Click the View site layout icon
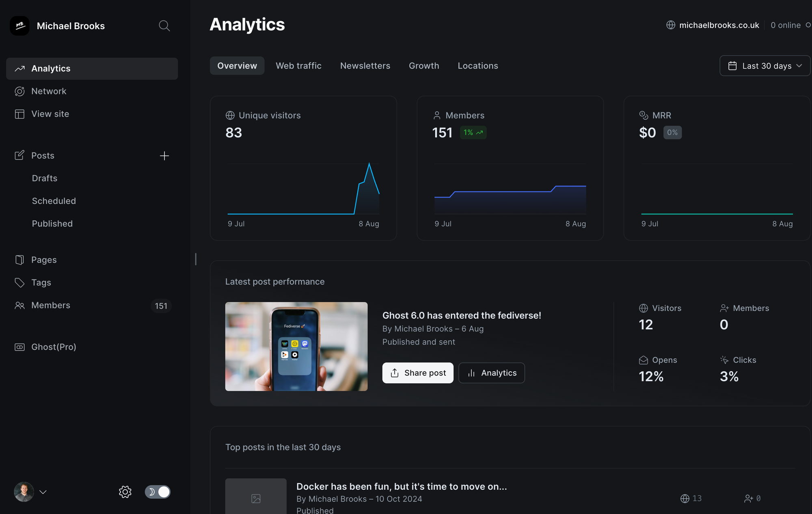The image size is (812, 514). (x=19, y=114)
